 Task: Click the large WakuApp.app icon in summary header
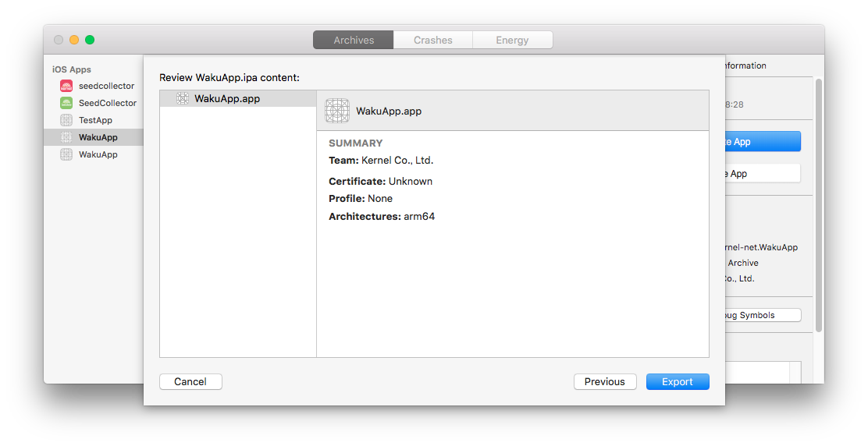pyautogui.click(x=337, y=111)
